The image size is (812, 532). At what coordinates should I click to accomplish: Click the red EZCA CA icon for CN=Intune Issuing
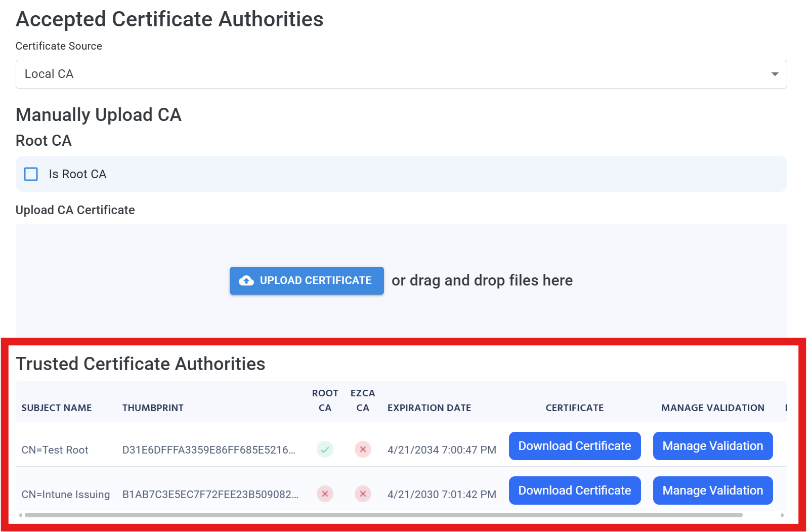362,494
